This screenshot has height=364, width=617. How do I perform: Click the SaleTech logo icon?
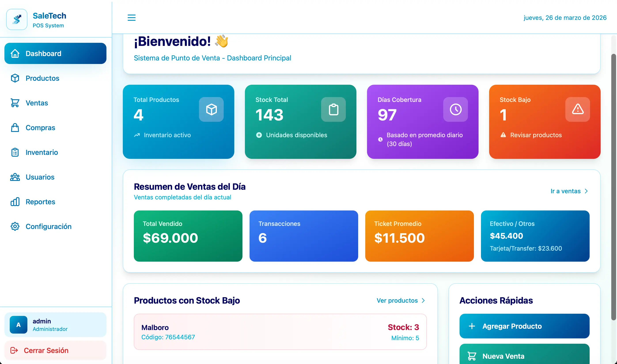(x=16, y=19)
